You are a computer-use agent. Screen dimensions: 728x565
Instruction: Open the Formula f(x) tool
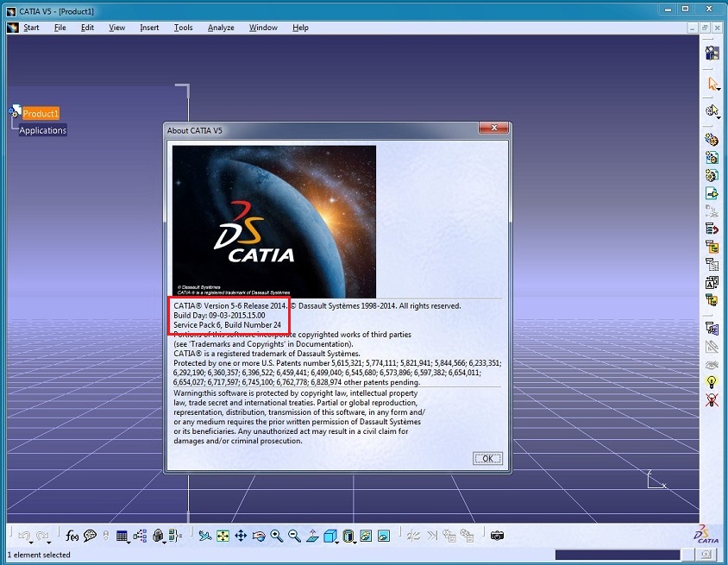(72, 536)
